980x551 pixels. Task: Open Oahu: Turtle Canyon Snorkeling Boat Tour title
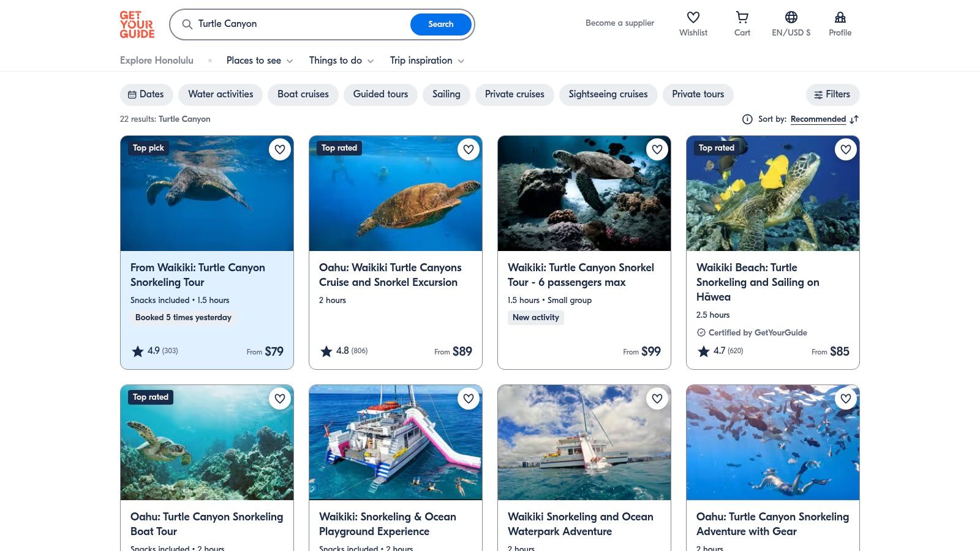pos(206,524)
